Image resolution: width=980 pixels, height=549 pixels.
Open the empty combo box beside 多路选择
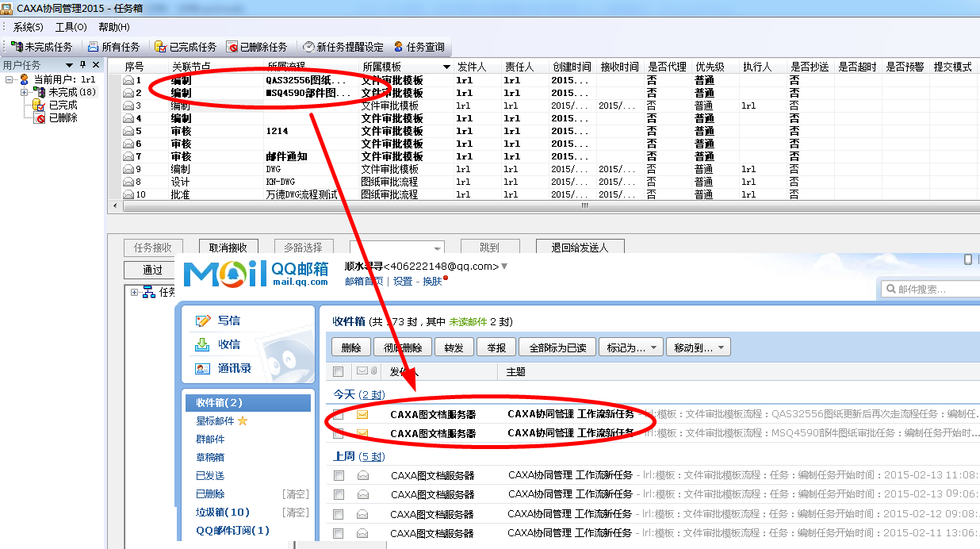pos(396,248)
